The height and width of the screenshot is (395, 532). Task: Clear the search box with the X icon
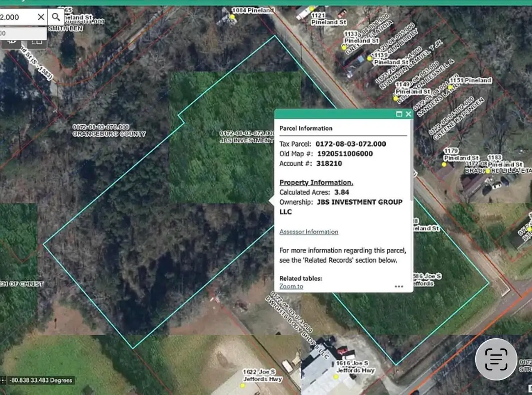[x=41, y=17]
